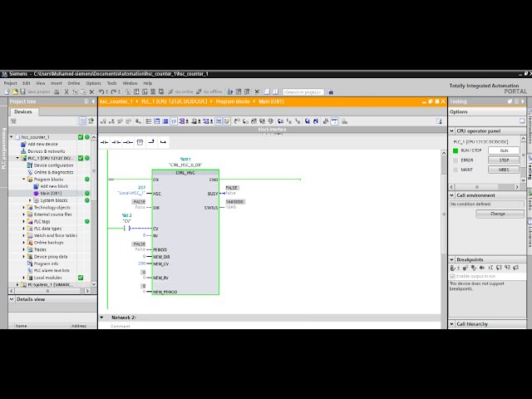
Task: Open the Insert menu
Action: pyautogui.click(x=57, y=83)
